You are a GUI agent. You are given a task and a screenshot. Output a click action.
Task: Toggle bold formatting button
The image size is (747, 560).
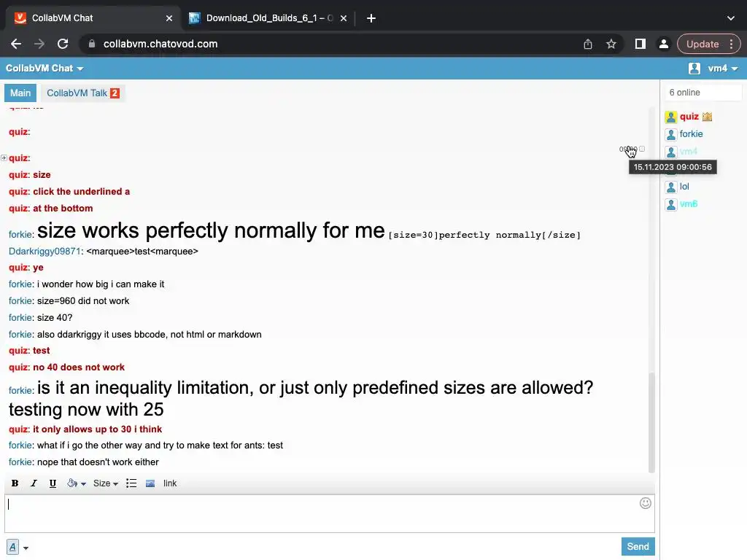click(15, 483)
